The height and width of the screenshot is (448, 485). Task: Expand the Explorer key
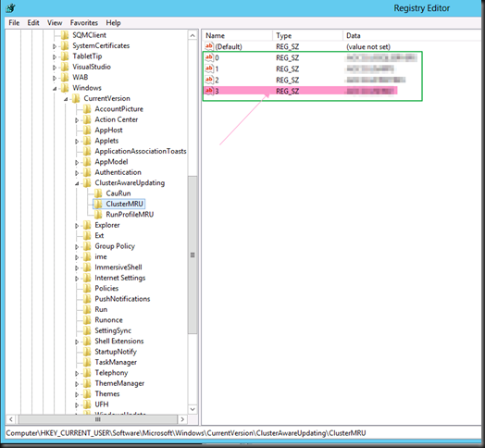[x=77, y=226]
